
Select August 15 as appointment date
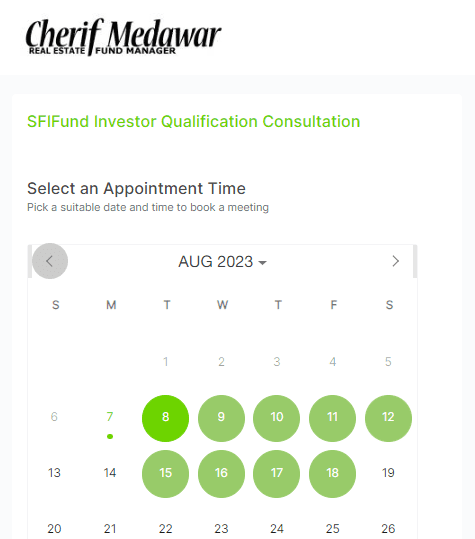165,474
